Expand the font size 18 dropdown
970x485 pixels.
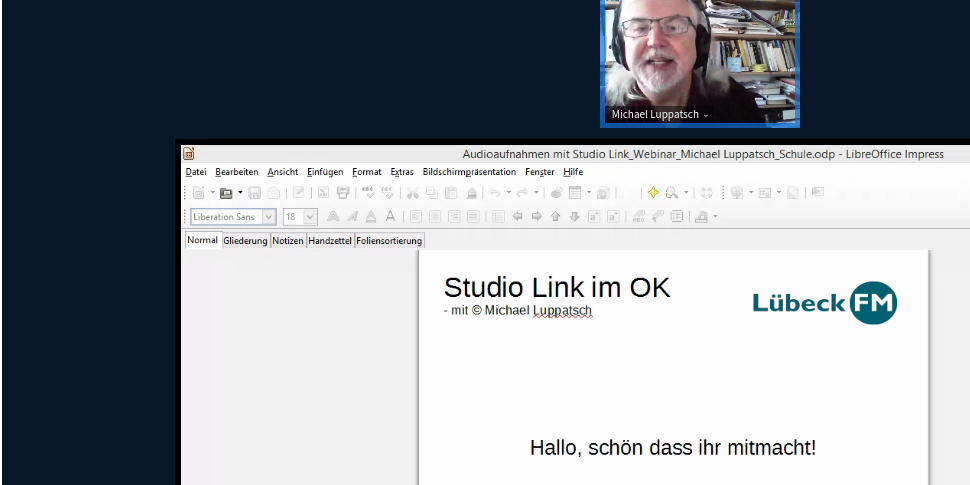310,217
